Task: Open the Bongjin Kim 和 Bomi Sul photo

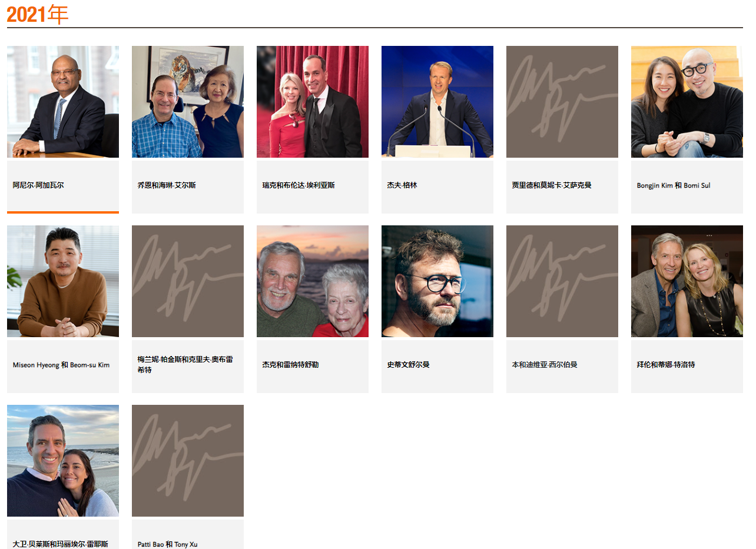Action: [x=687, y=102]
